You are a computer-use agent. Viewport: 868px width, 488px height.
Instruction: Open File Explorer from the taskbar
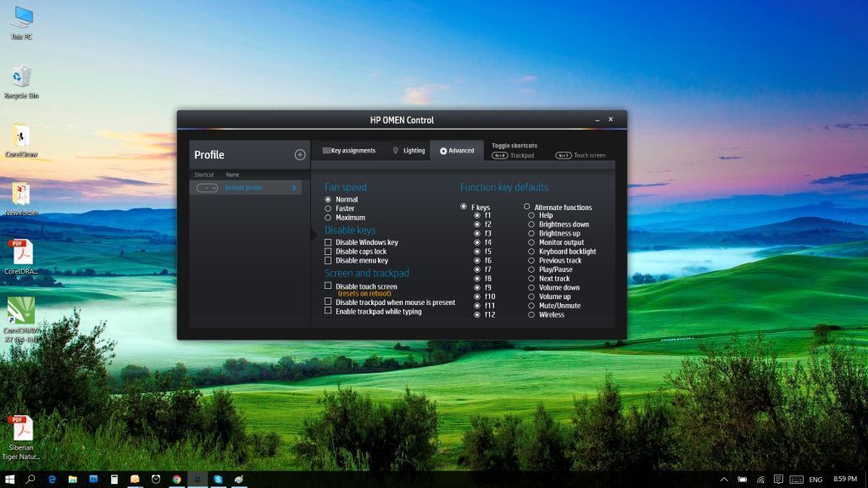(x=73, y=480)
